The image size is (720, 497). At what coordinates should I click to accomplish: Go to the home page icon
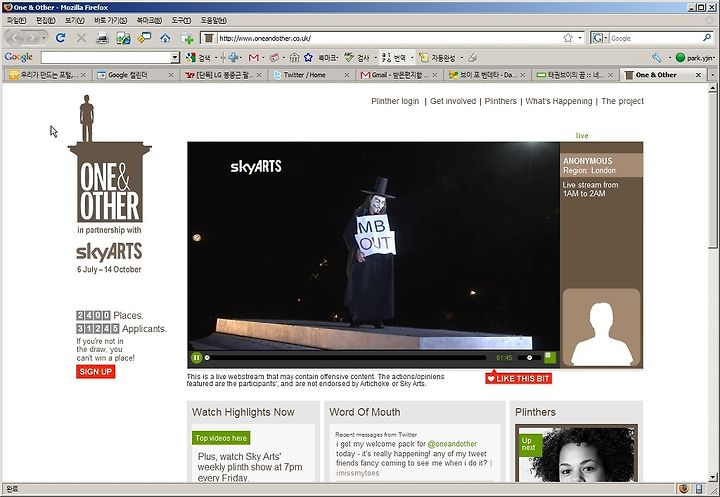click(x=165, y=38)
